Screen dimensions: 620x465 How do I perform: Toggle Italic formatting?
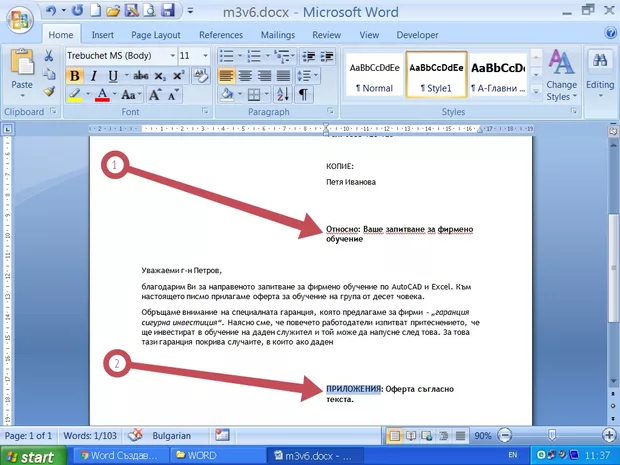[94, 76]
